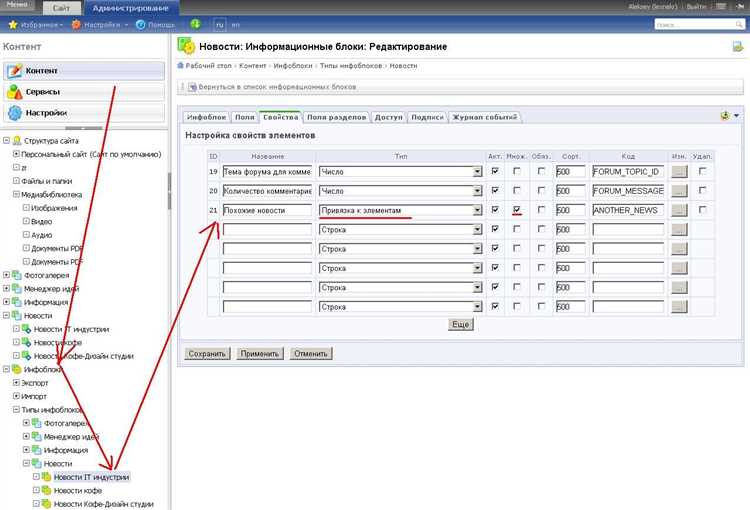The image size is (750, 510).
Task: Click the Настройки gear icon in sidebar
Action: tap(15, 113)
